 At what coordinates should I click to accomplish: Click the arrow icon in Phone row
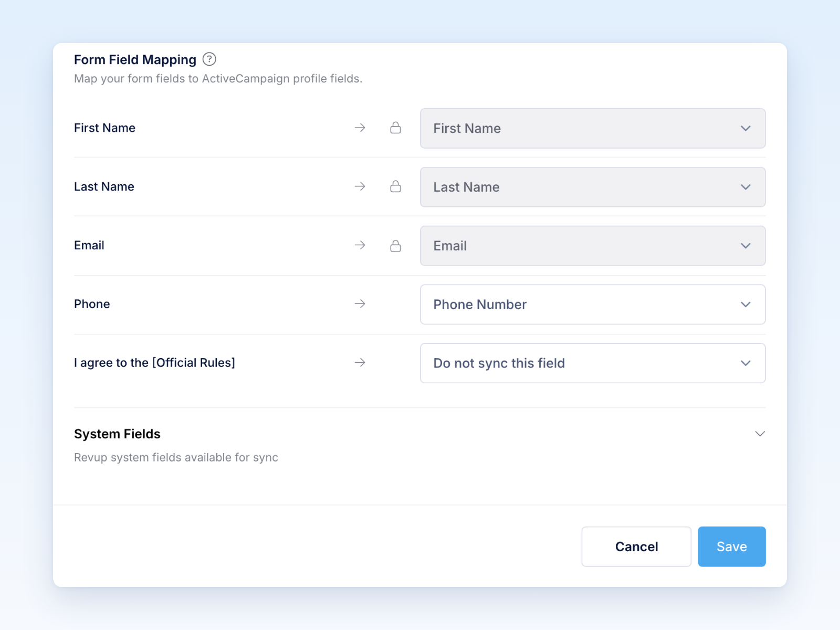360,304
